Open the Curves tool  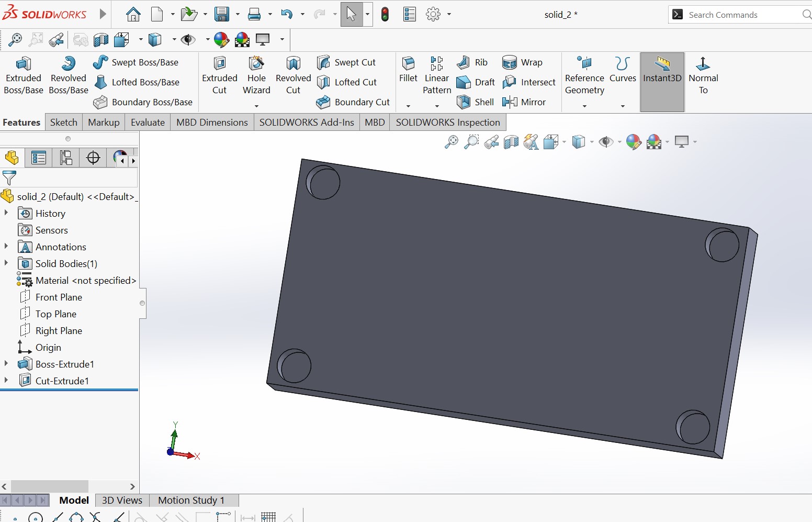pyautogui.click(x=623, y=71)
